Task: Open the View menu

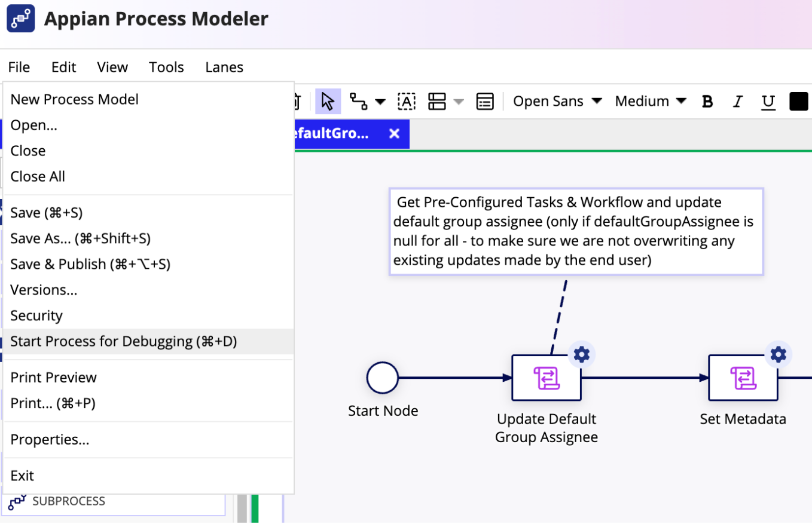Action: 112,68
